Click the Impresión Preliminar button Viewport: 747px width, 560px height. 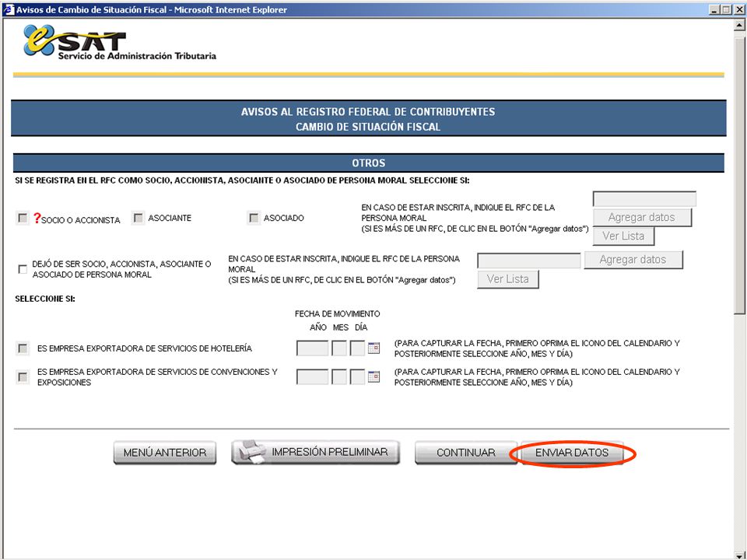coord(315,452)
